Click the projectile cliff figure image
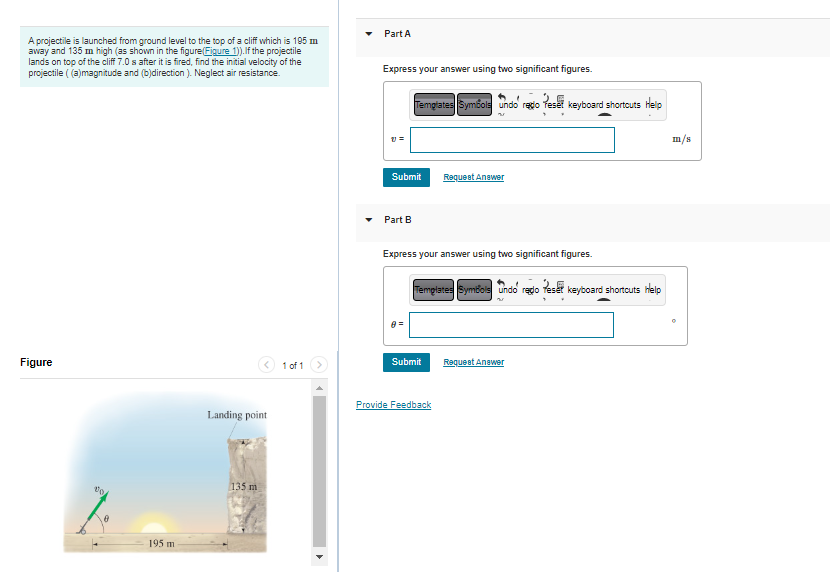 click(x=165, y=473)
